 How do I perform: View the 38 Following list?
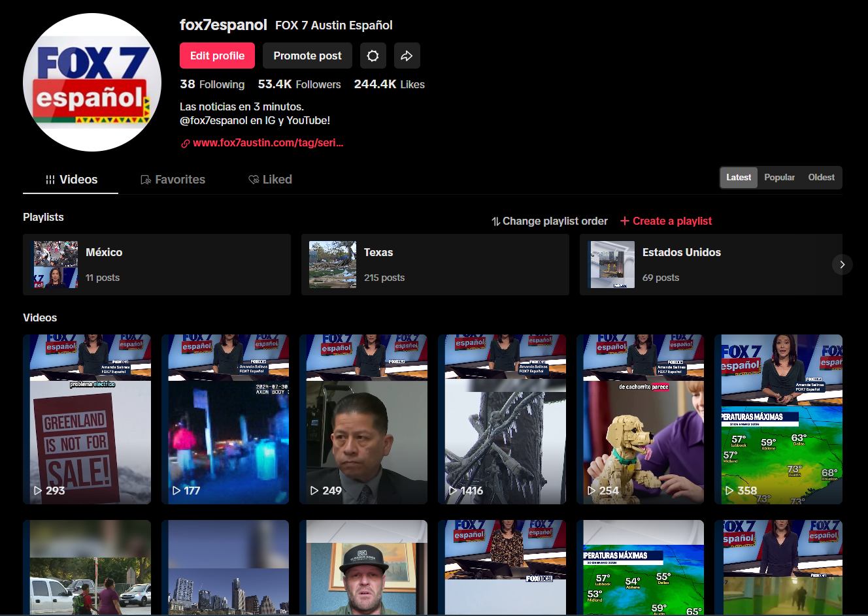coord(212,84)
